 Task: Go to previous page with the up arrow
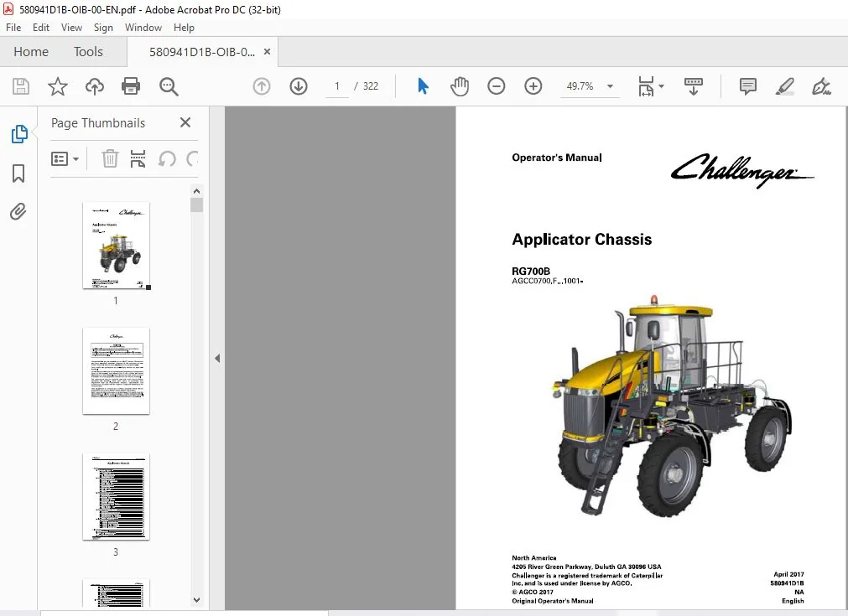point(262,86)
